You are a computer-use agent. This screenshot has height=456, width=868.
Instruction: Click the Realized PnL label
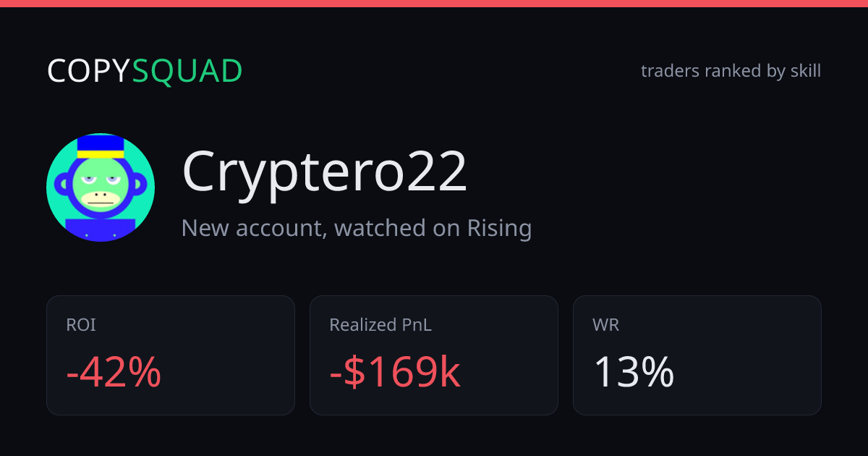click(380, 325)
